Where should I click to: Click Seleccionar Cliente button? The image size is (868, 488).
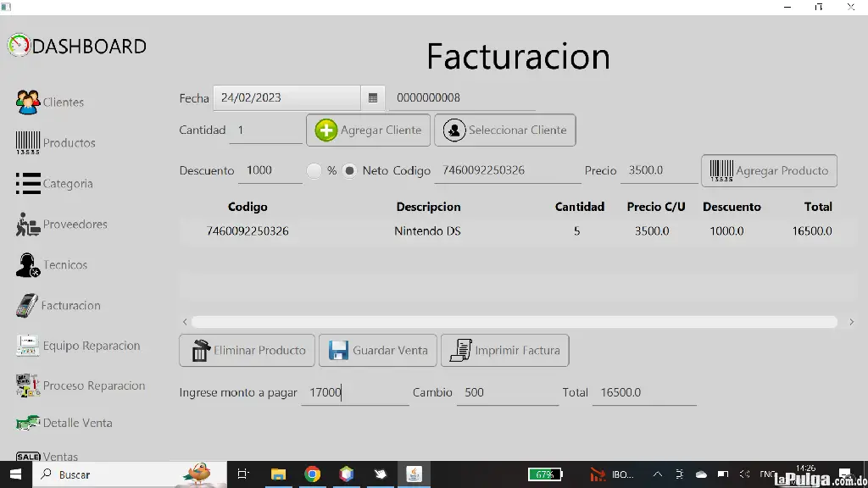click(505, 130)
